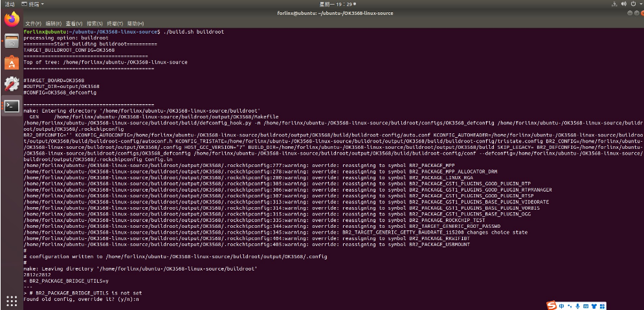Click warning line for BR2_PACKAGE_USBMOUNT
The image size is (644, 310).
click(247, 245)
